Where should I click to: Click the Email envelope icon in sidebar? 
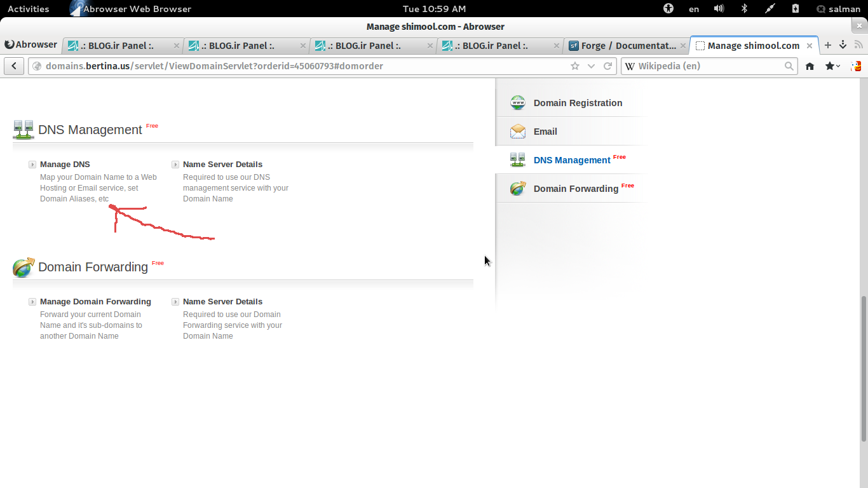pos(518,132)
